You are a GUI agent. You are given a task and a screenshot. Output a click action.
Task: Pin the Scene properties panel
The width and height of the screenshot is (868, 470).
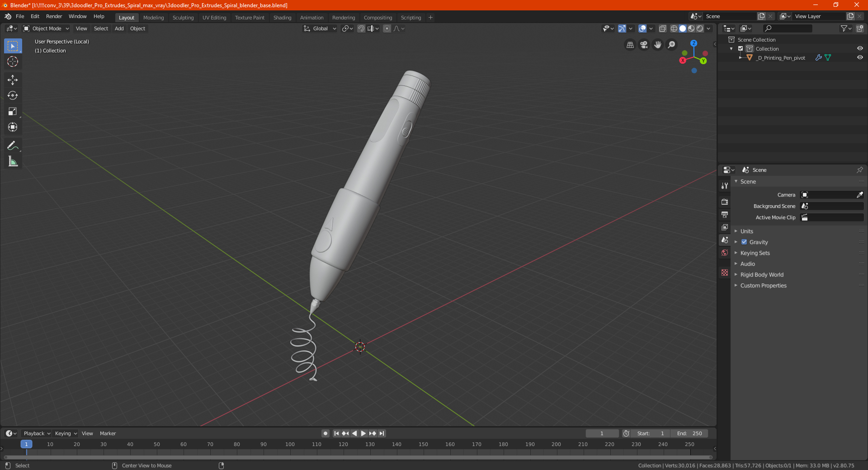pyautogui.click(x=859, y=170)
